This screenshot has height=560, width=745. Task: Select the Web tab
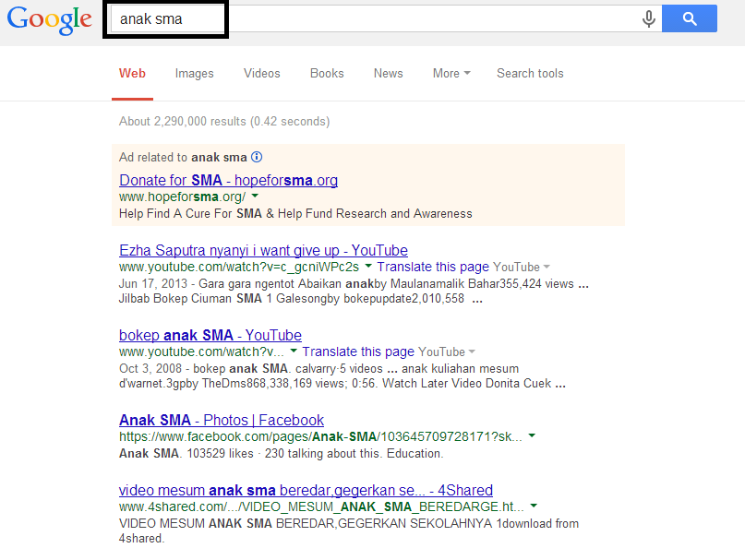click(x=132, y=74)
